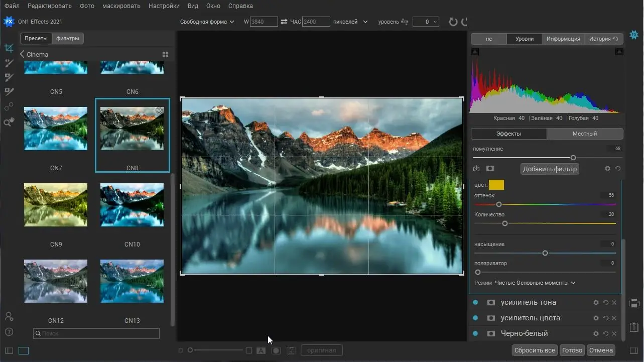This screenshot has height=362, width=644.
Task: Click the help question mark icon
Action: click(9, 332)
